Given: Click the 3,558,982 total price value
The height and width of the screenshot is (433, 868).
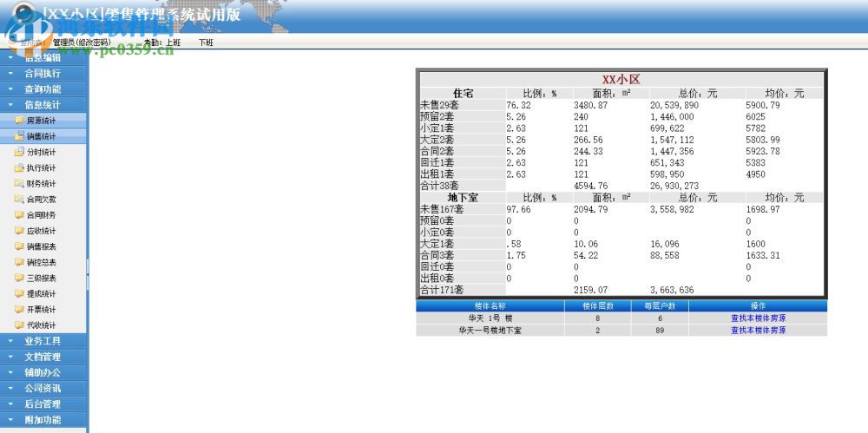Looking at the screenshot, I should pos(672,209).
